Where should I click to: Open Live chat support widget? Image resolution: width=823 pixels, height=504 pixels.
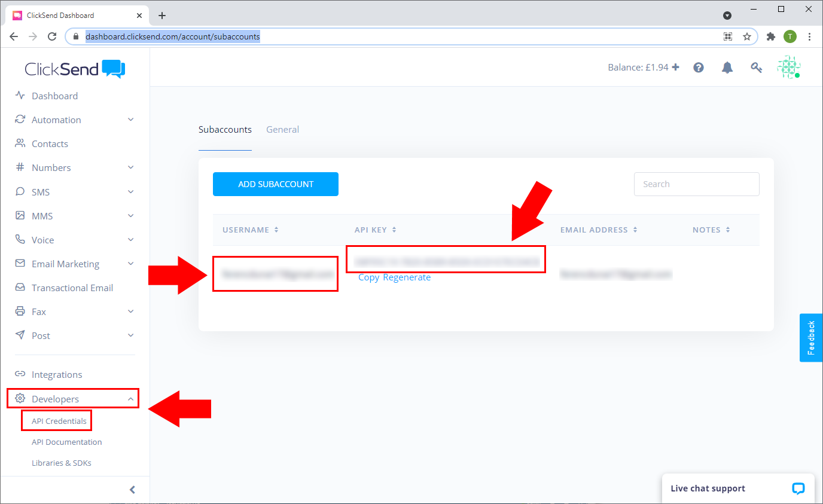tap(738, 488)
